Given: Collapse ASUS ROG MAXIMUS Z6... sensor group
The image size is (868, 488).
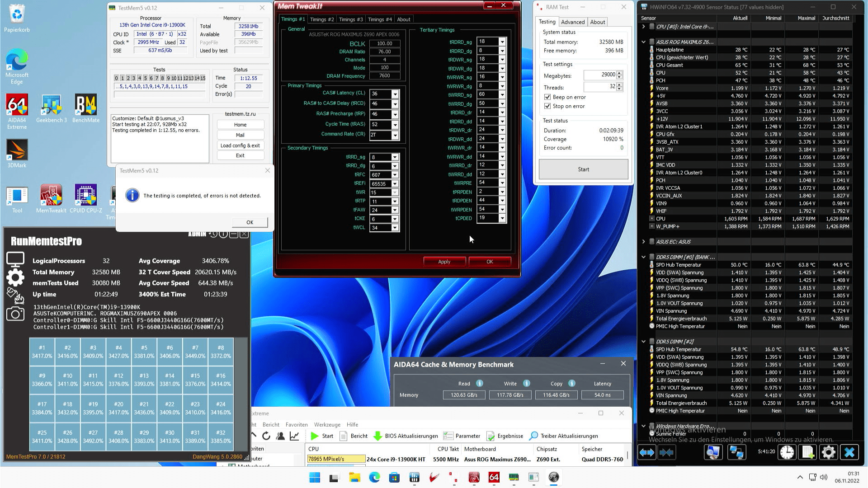Looking at the screenshot, I should click(644, 42).
